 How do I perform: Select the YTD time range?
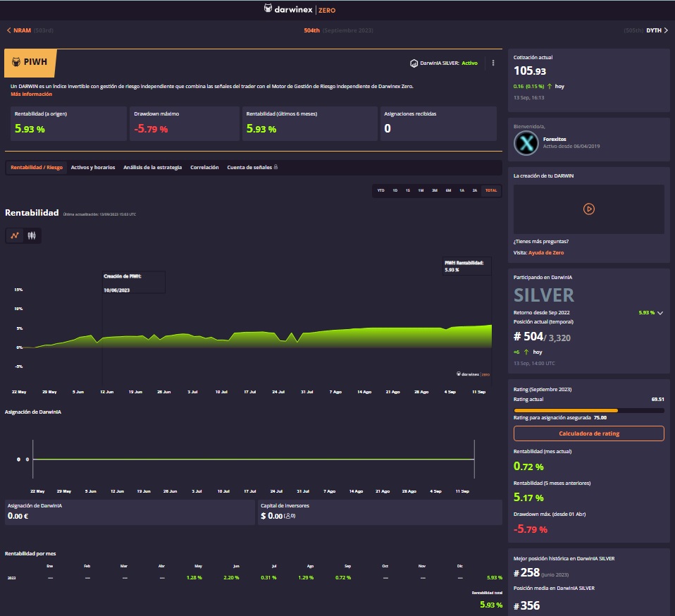tap(380, 190)
